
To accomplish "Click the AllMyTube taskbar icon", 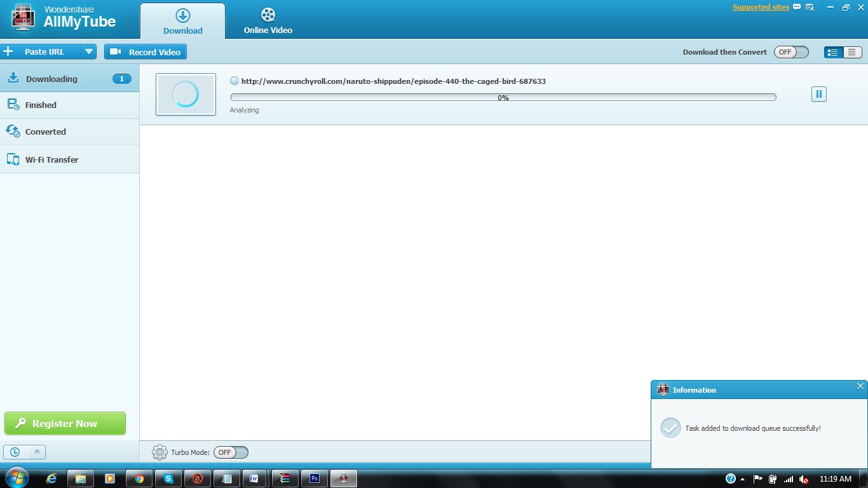I will [344, 478].
